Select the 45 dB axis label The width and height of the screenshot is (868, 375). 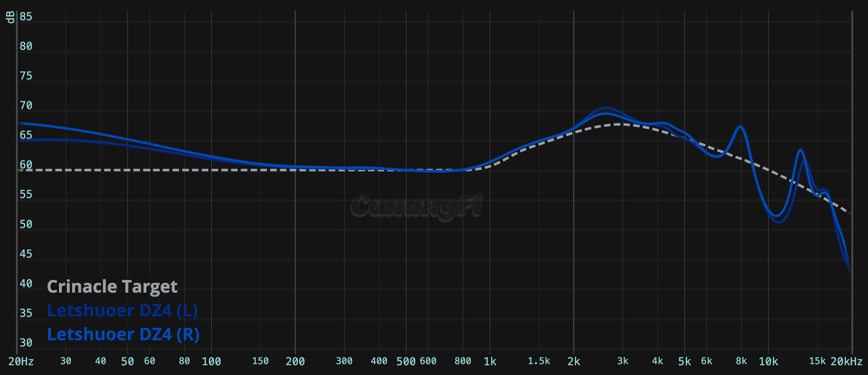click(x=26, y=254)
